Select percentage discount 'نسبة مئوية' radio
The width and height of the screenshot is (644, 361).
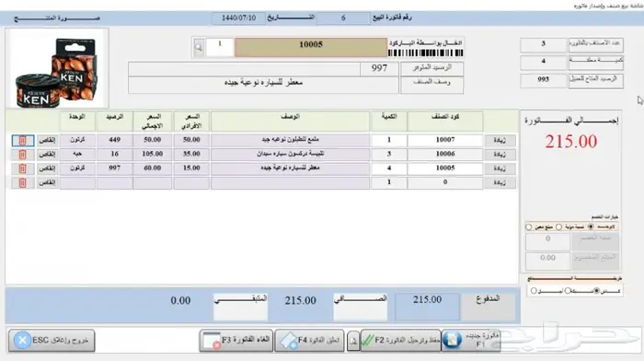558,227
